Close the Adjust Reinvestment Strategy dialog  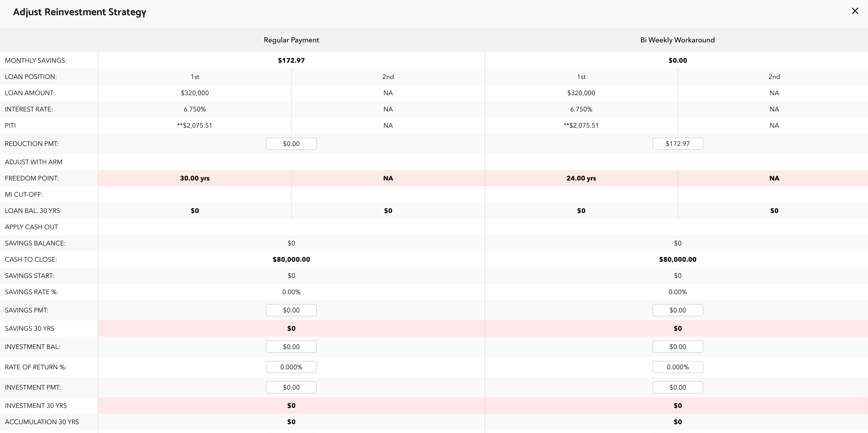[855, 11]
